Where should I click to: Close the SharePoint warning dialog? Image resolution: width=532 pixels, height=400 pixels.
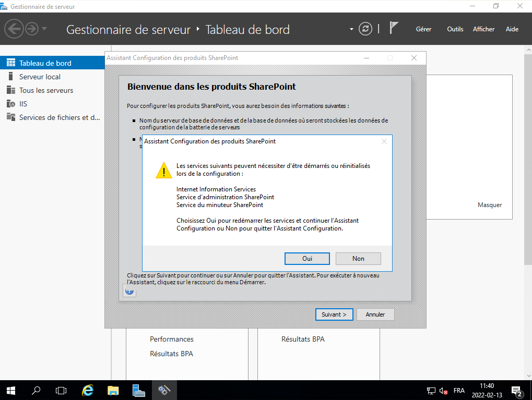tap(384, 141)
